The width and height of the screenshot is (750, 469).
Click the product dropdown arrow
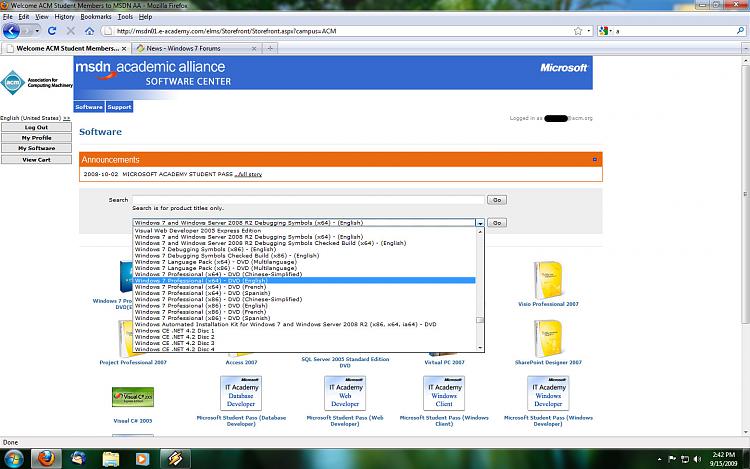pyautogui.click(x=480, y=223)
